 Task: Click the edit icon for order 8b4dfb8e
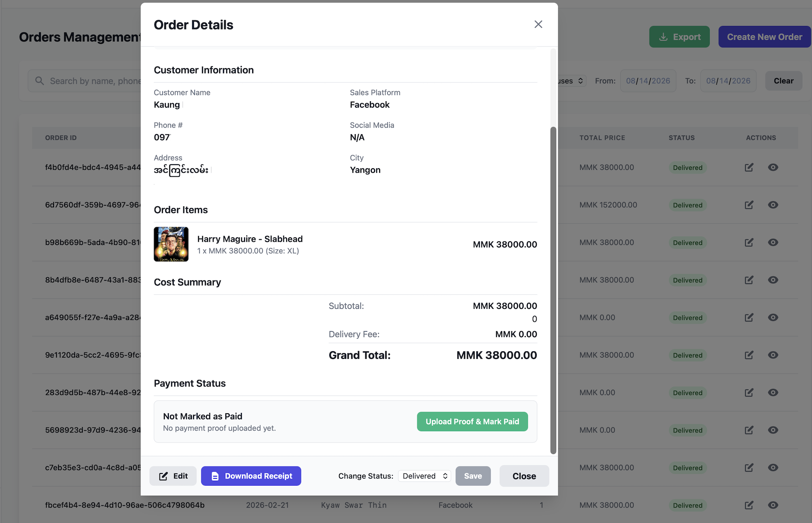pyautogui.click(x=749, y=280)
